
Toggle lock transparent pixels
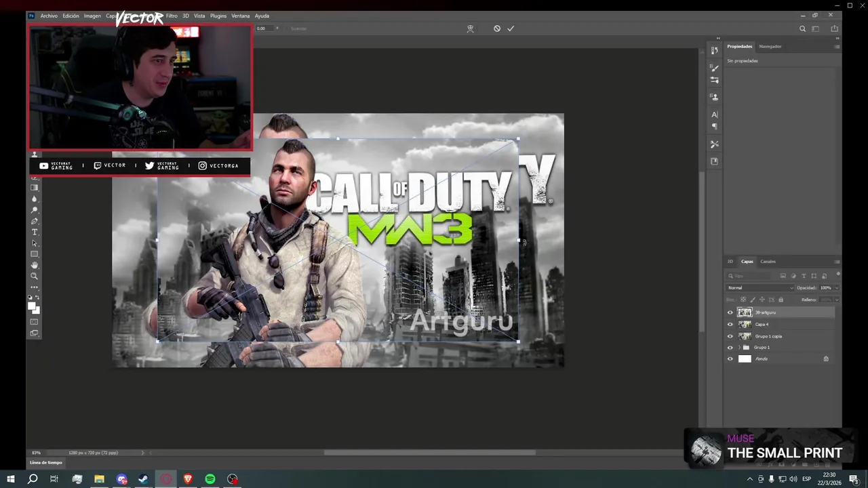click(x=743, y=300)
